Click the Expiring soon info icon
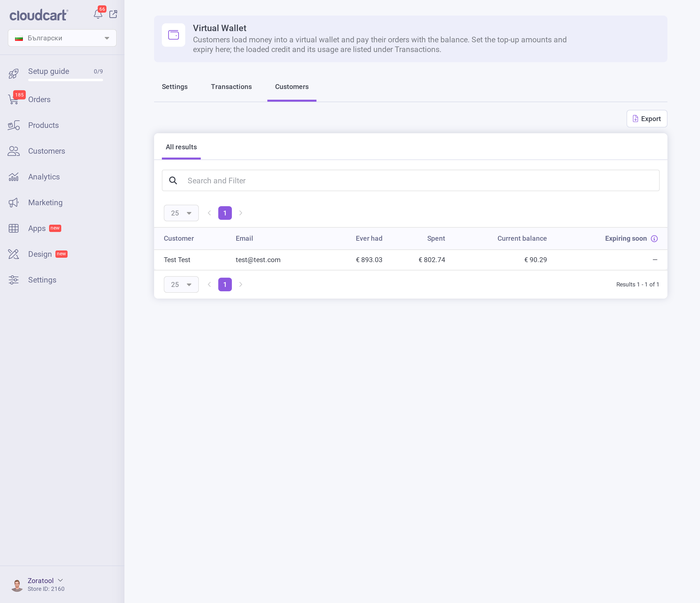The image size is (700, 603). [654, 239]
